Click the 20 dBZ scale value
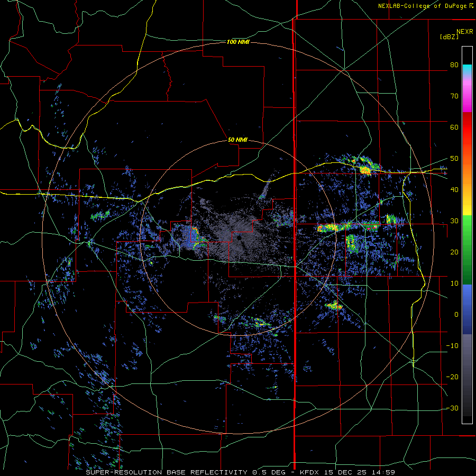 (x=454, y=252)
